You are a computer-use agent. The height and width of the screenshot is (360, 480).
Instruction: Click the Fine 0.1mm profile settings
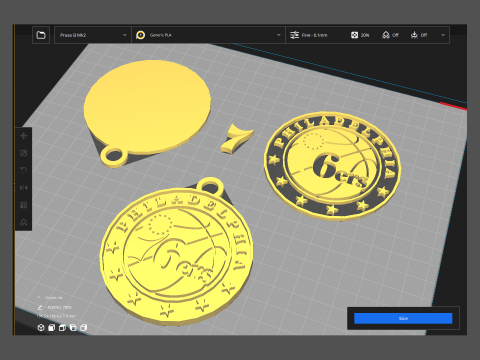[x=314, y=35]
